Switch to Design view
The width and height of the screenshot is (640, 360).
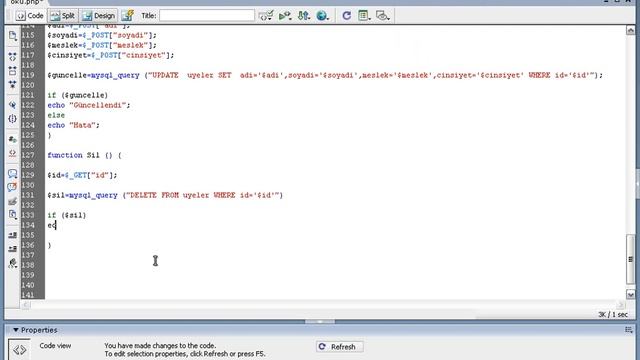coord(98,16)
